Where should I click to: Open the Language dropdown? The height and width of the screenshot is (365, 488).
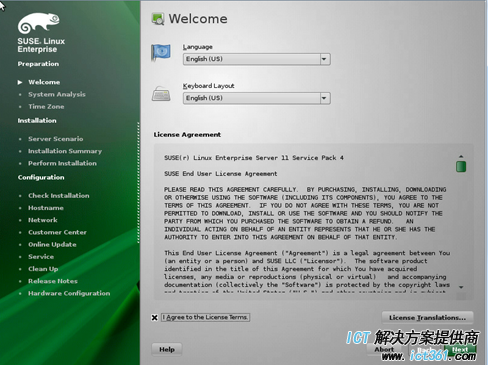pyautogui.click(x=257, y=59)
